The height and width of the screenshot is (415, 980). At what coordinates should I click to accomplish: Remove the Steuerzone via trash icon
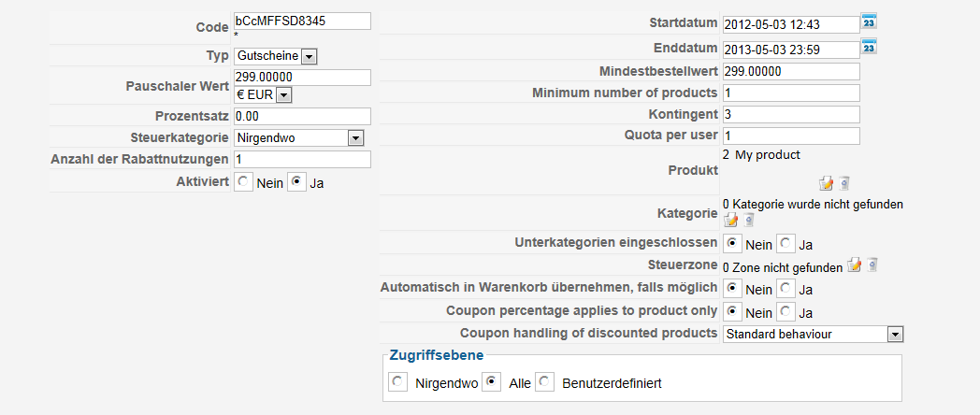point(872,266)
